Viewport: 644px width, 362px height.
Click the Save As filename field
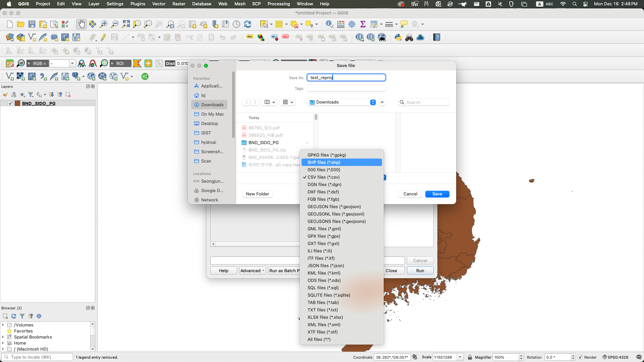coord(346,77)
